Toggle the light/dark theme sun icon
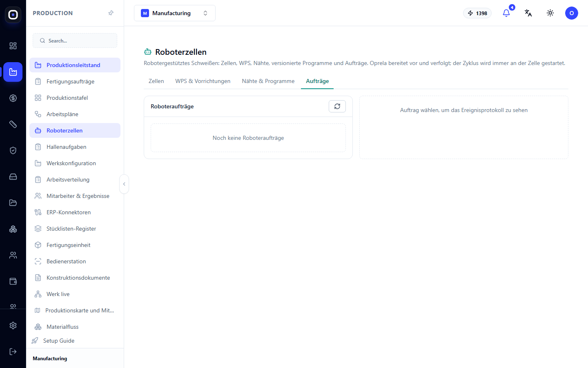 click(550, 13)
